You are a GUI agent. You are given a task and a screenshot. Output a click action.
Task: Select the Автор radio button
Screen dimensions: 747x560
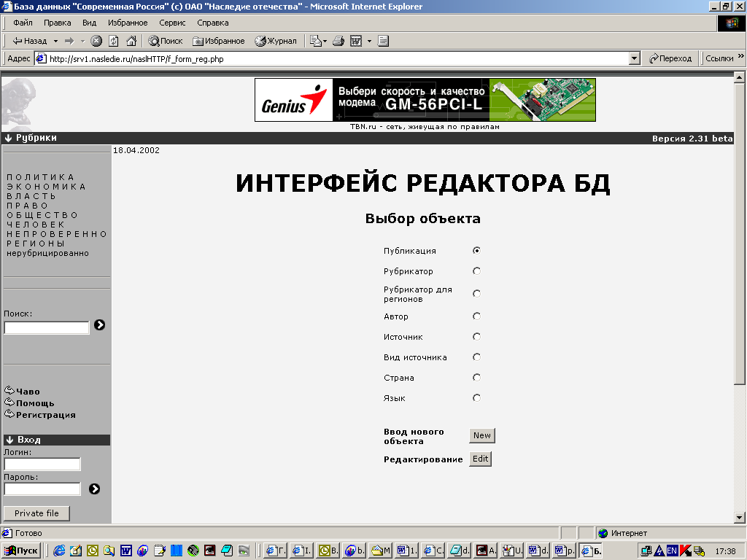tap(476, 316)
